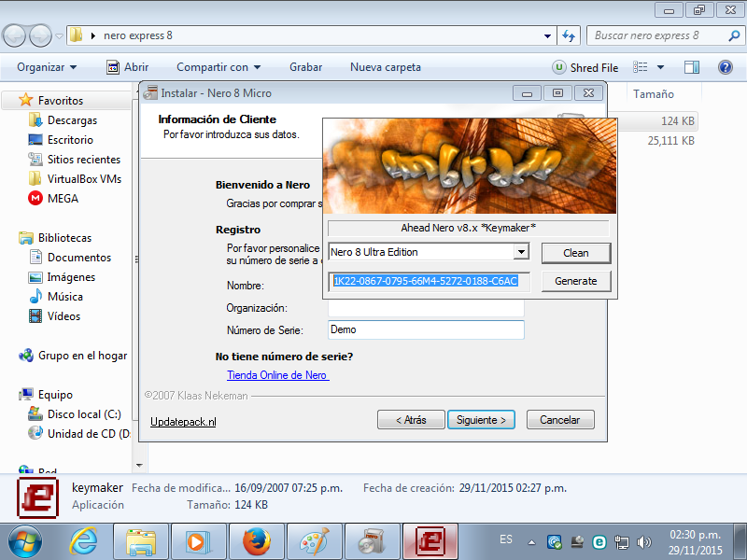Click the Atrás button
Image resolution: width=747 pixels, height=560 pixels.
pos(411,419)
